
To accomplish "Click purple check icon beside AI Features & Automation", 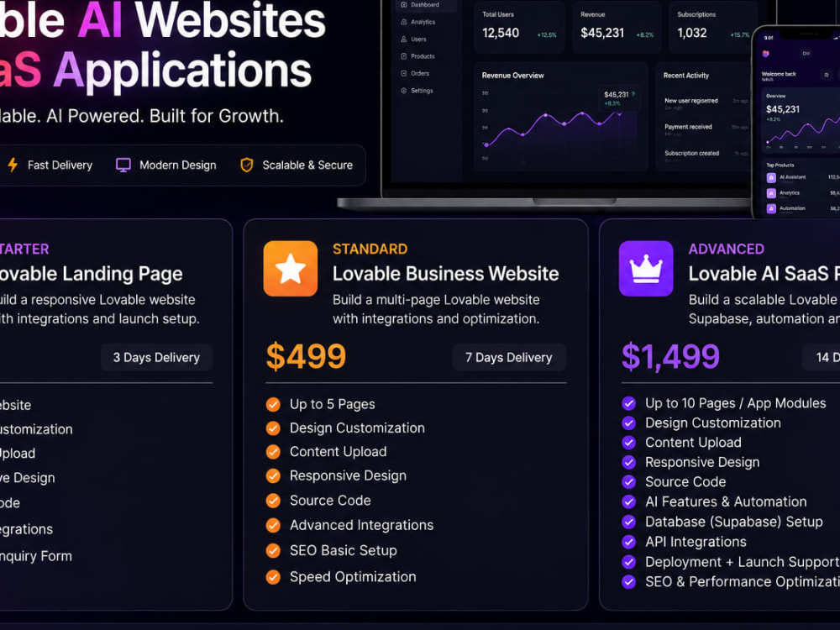I will tap(629, 502).
